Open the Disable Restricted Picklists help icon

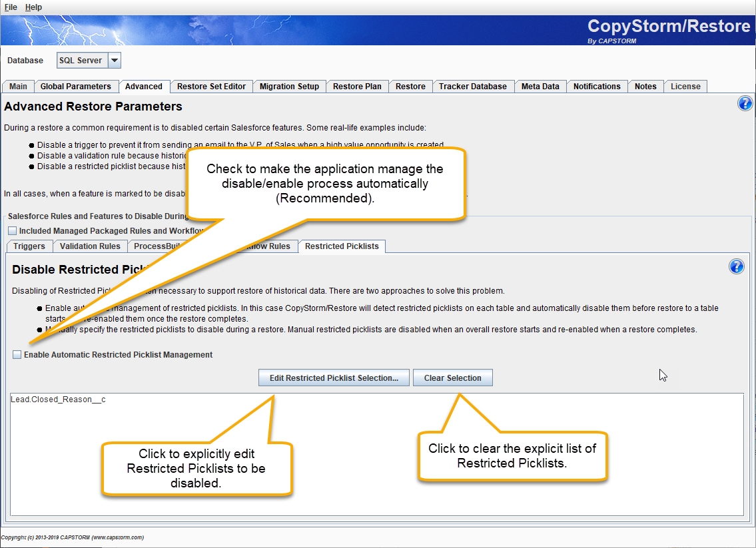pos(736,266)
